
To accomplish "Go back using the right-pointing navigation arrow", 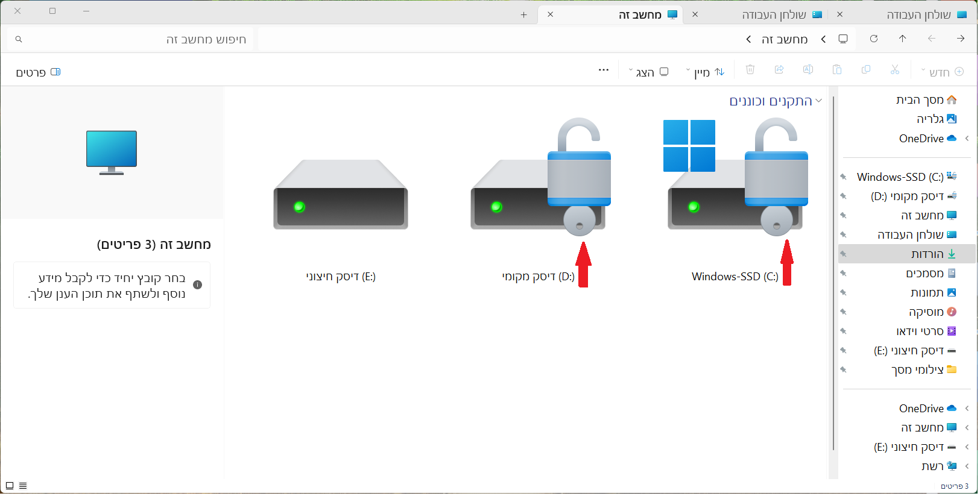I will 960,39.
